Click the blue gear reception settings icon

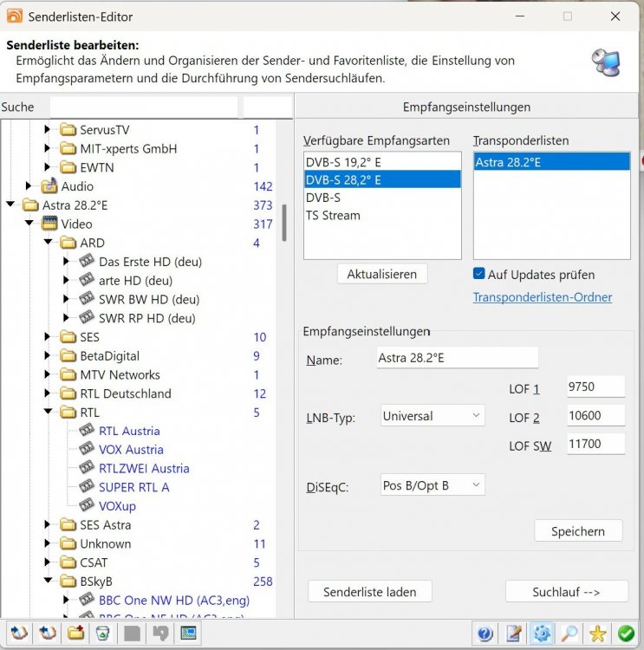click(542, 634)
